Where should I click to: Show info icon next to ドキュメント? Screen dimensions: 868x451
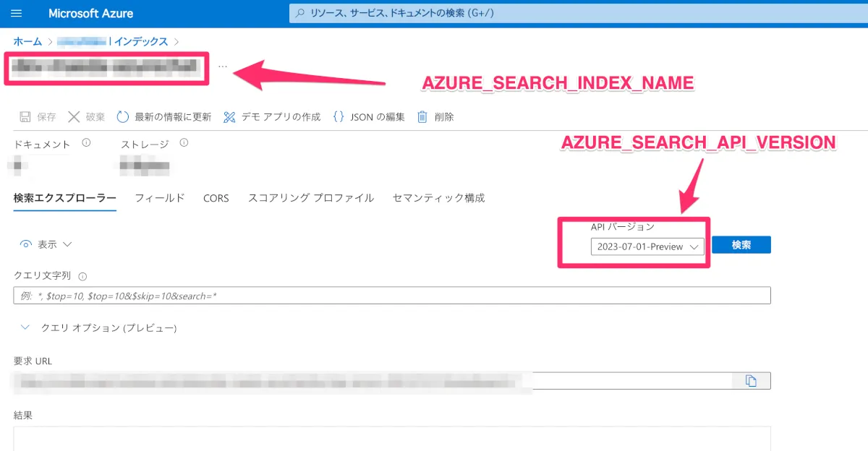(87, 143)
